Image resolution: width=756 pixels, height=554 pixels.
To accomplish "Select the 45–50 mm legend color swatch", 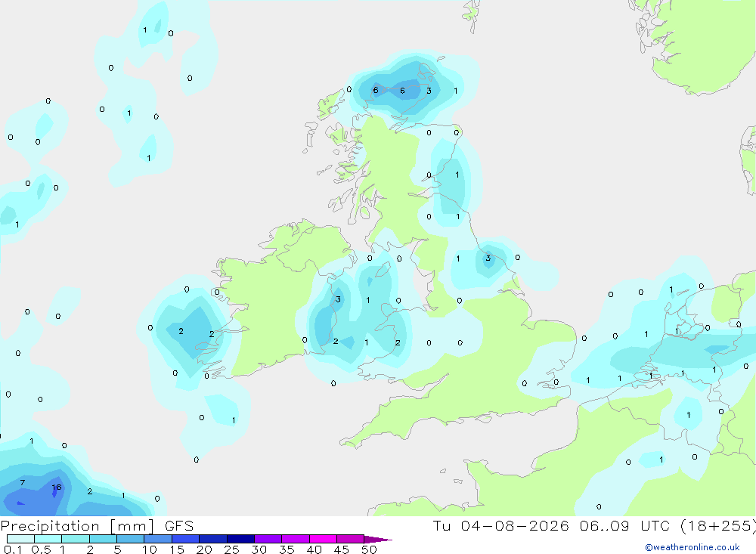I will [x=351, y=539].
